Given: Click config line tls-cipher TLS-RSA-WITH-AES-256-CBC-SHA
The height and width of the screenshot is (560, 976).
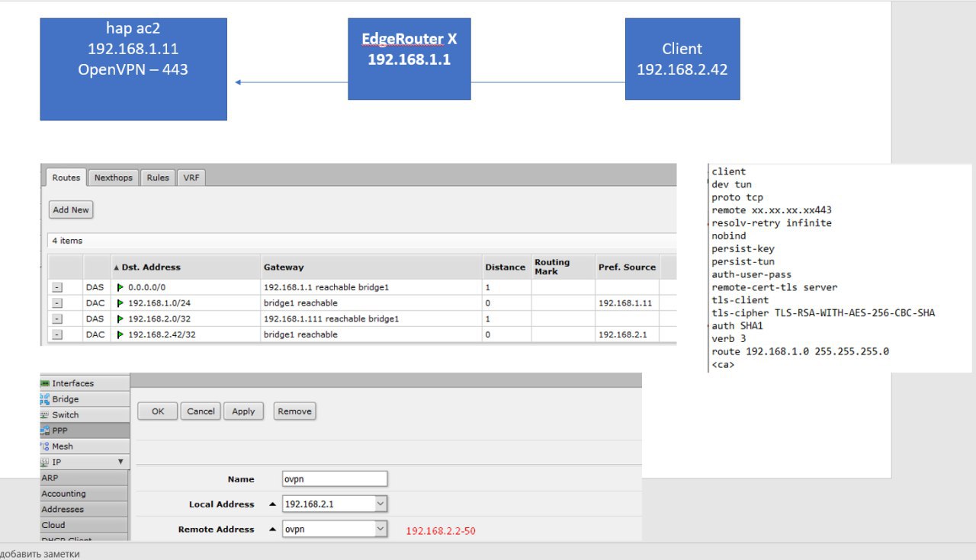Looking at the screenshot, I should coord(823,313).
